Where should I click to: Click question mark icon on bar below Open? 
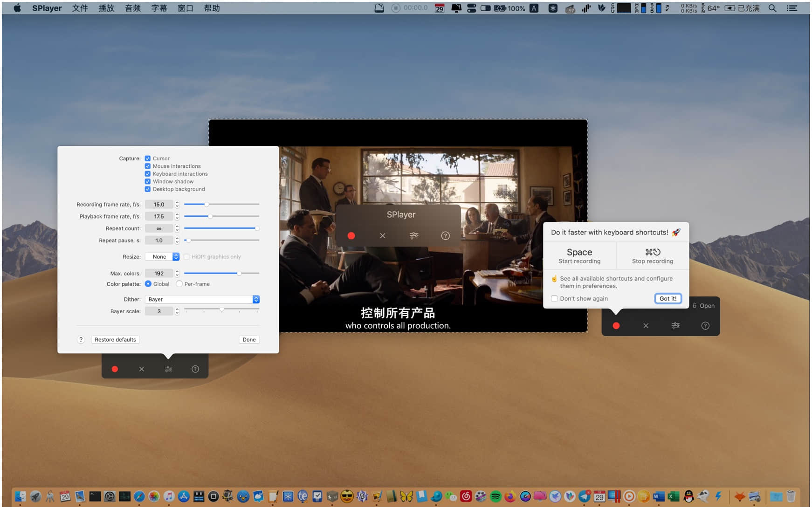click(706, 326)
